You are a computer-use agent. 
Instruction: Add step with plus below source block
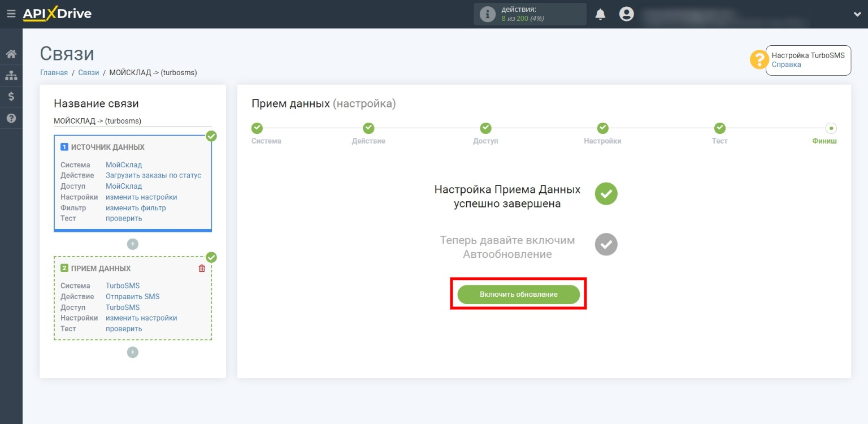pos(133,244)
